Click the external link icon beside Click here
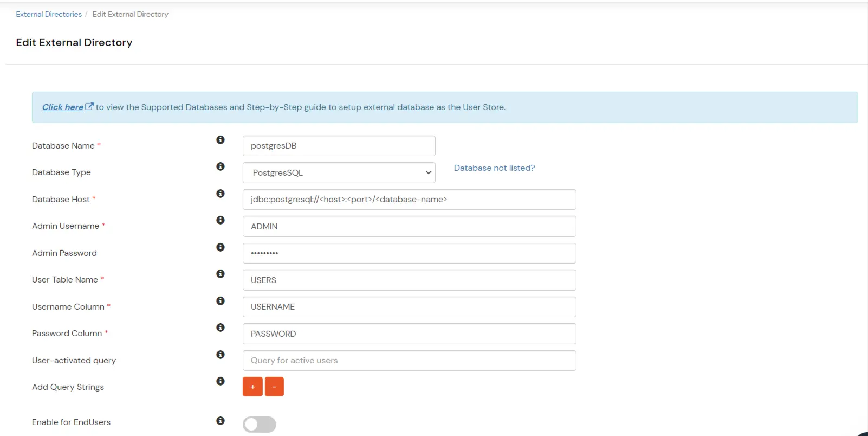This screenshot has height=436, width=868. (89, 107)
